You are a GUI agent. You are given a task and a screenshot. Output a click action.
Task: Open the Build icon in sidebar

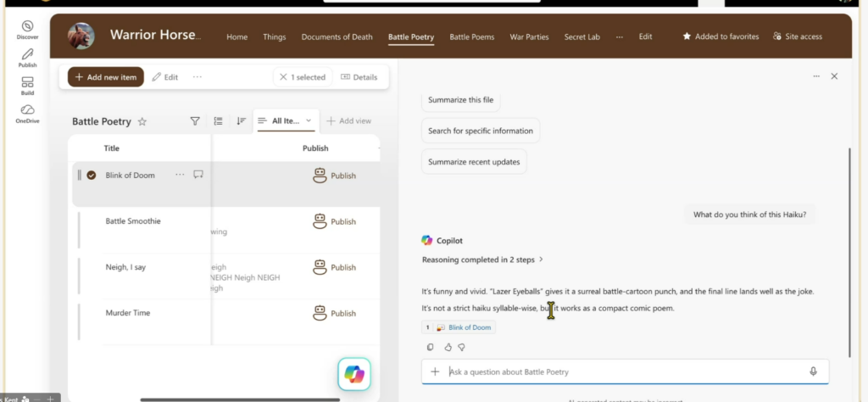click(x=27, y=82)
